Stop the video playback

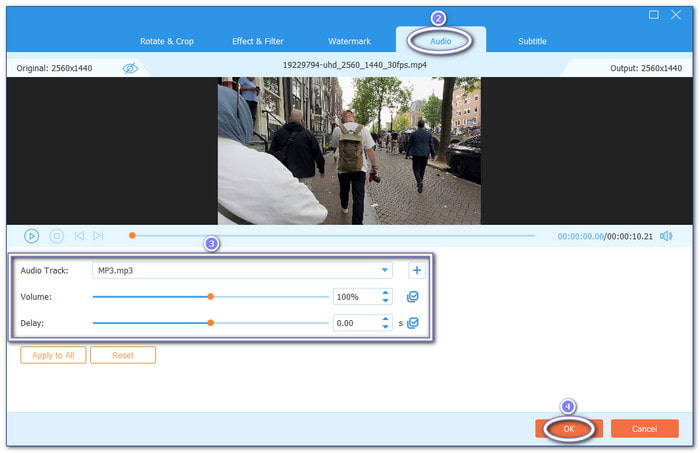tap(56, 236)
